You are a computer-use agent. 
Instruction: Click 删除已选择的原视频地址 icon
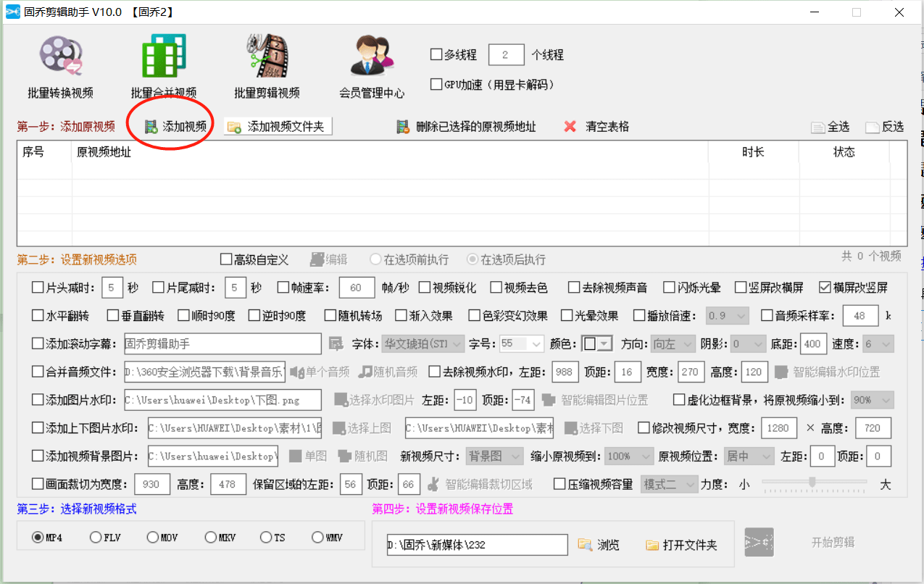coord(403,127)
